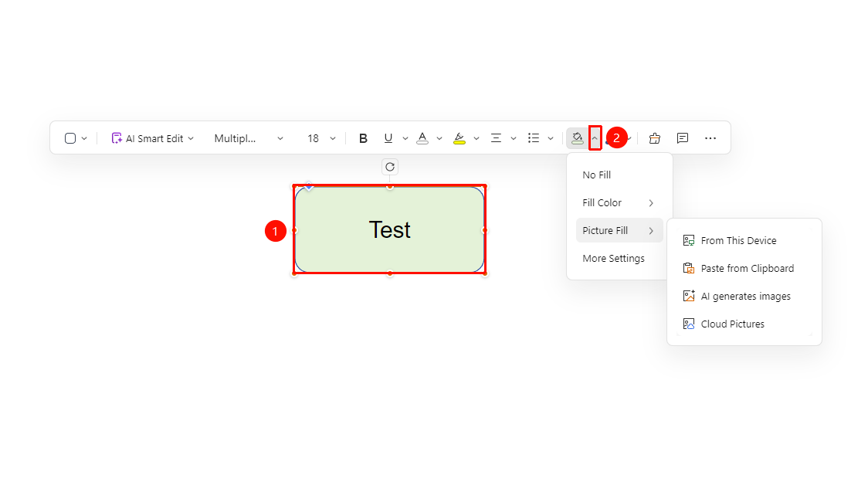This screenshot has height=492, width=868.
Task: Select No Fill from the fill menu
Action: 619,175
